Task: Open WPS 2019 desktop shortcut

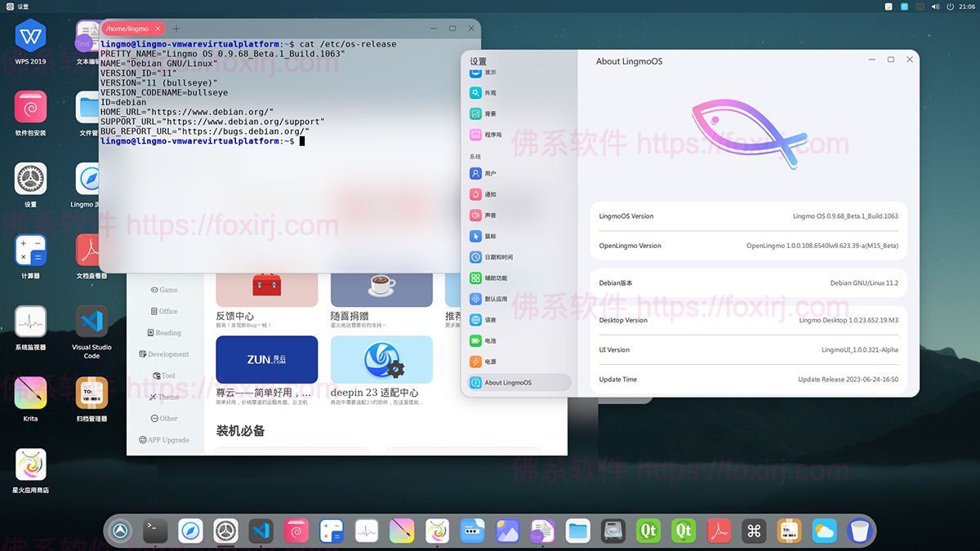Action: pyautogui.click(x=30, y=36)
